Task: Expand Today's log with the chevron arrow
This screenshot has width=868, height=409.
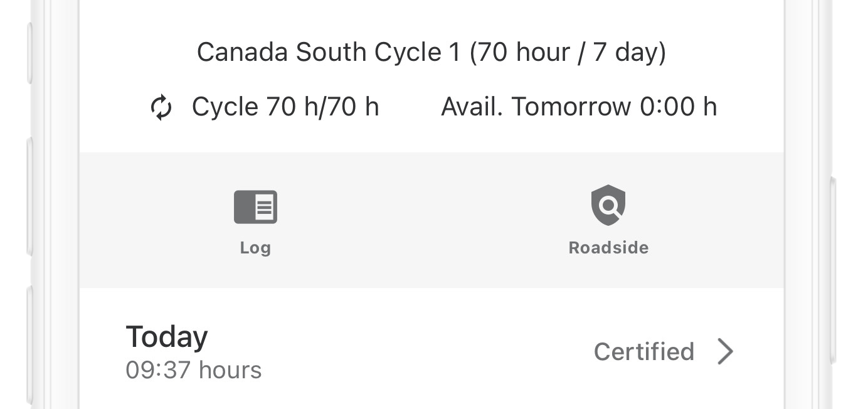Action: point(725,352)
